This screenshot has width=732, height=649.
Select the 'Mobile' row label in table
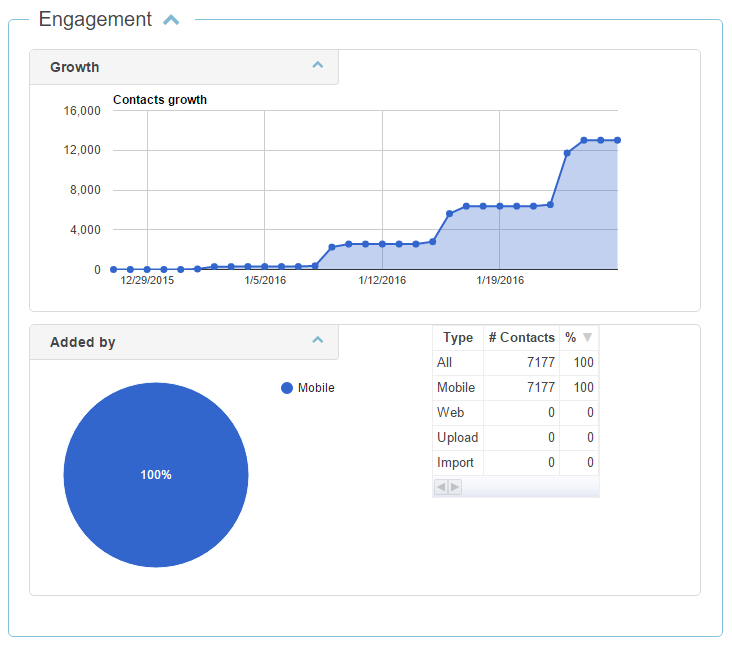click(x=456, y=388)
